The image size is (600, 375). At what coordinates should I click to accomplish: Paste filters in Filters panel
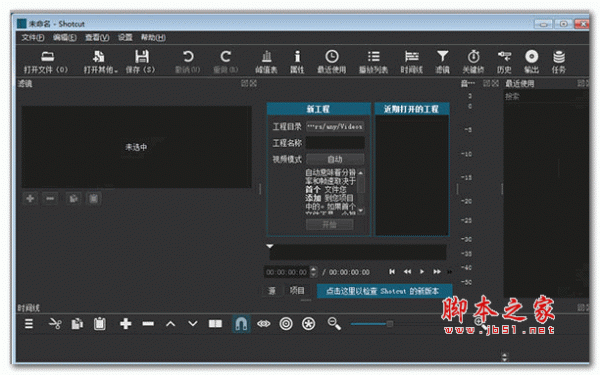94,198
